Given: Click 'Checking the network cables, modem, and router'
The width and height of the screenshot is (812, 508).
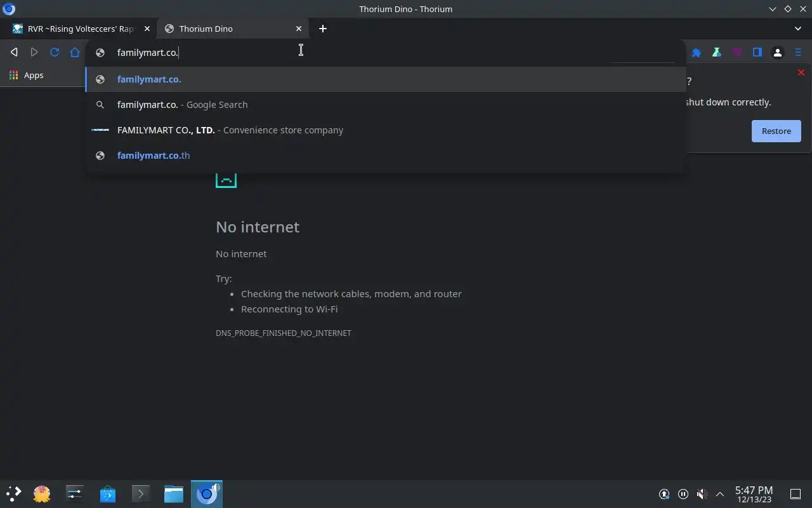Looking at the screenshot, I should tap(351, 294).
